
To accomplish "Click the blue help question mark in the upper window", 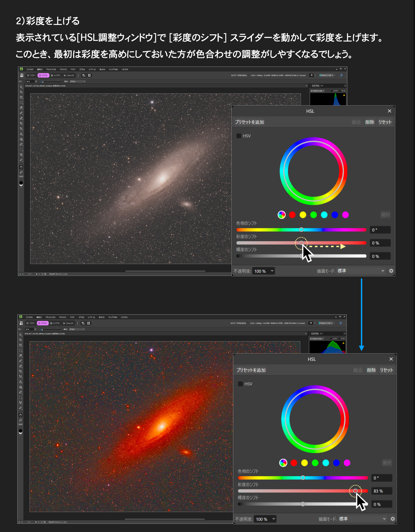I will (341, 75).
